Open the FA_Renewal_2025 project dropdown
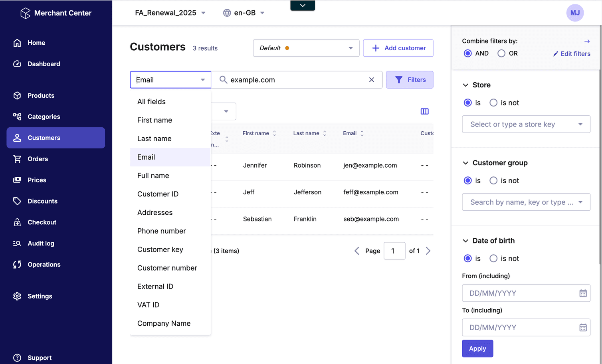This screenshot has width=602, height=364. click(171, 12)
